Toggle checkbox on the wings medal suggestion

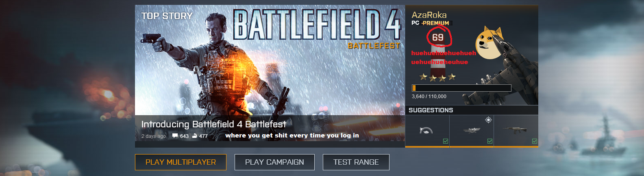click(490, 141)
